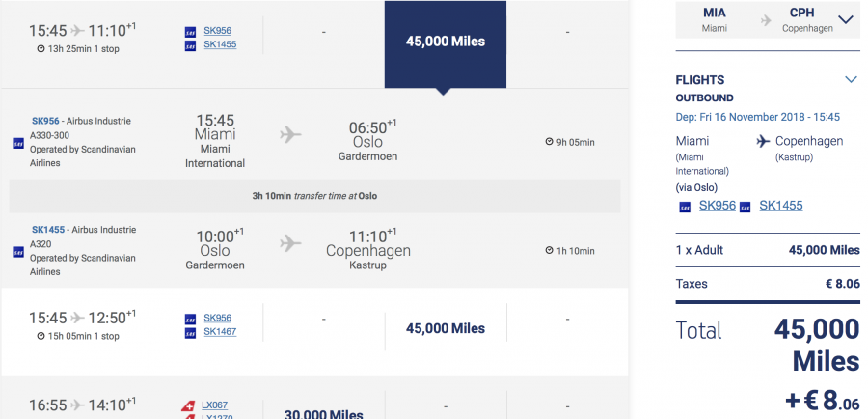Image resolution: width=868 pixels, height=419 pixels.
Task: Select the 15:45 to 12:50 flight row
Action: point(315,331)
